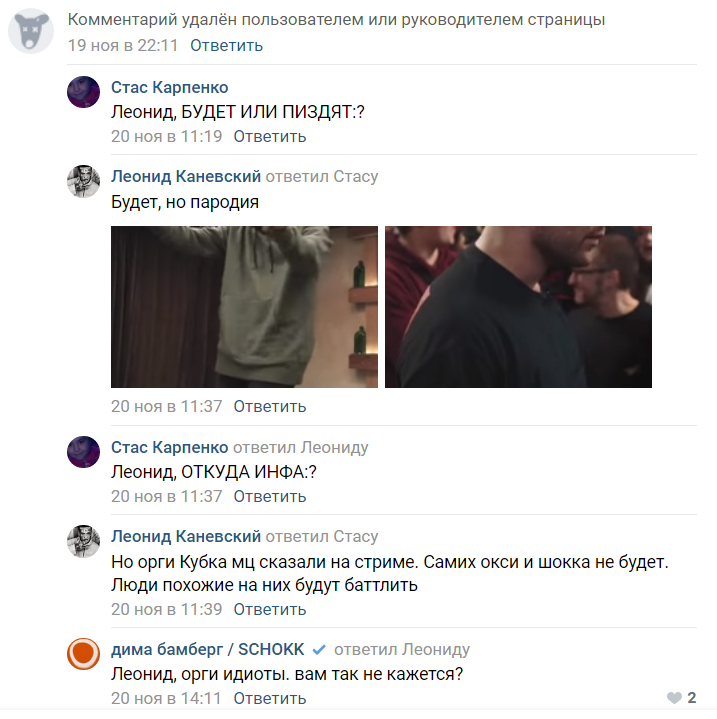
Task: Reply to 'ОТКУДА ИНФА' comment
Action: [x=270, y=496]
